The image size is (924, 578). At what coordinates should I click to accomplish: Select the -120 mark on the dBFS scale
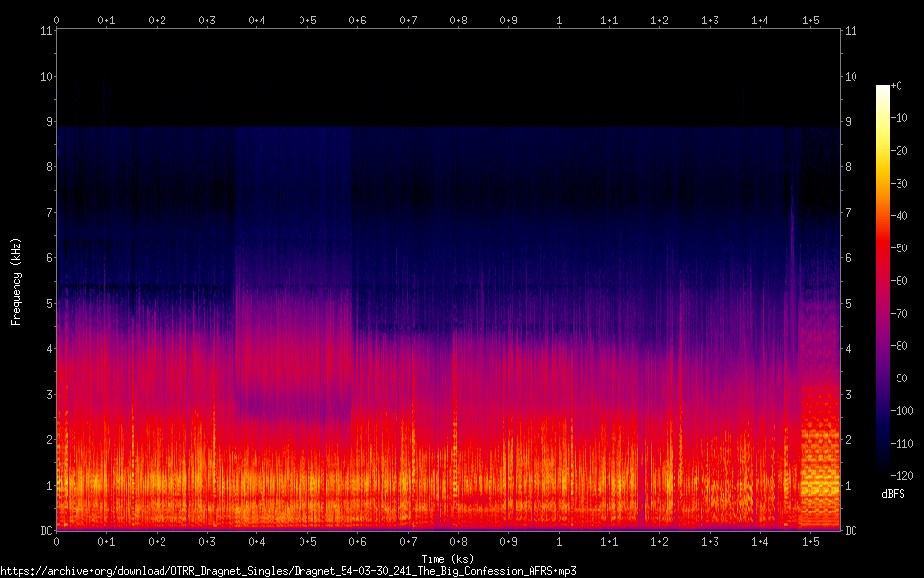click(x=906, y=476)
